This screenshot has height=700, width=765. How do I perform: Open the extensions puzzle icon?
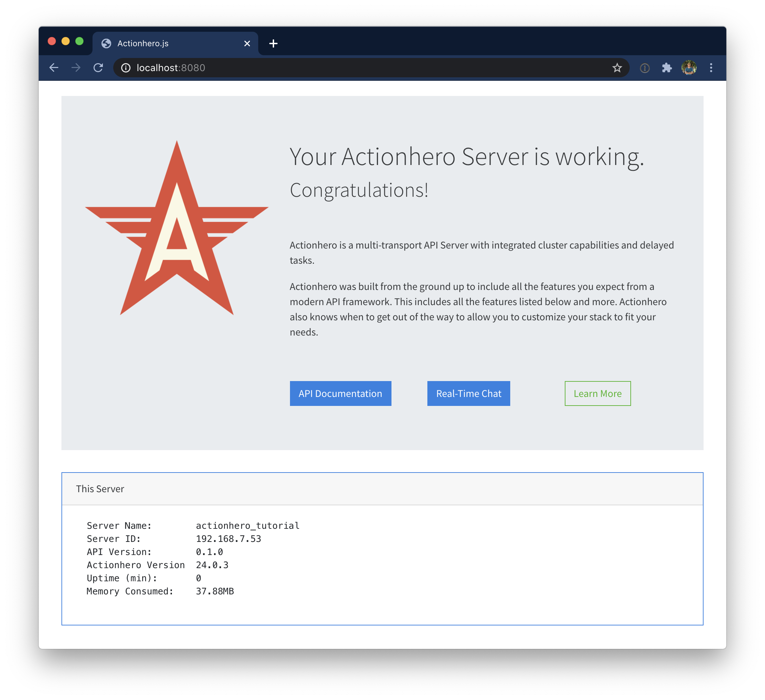click(667, 68)
